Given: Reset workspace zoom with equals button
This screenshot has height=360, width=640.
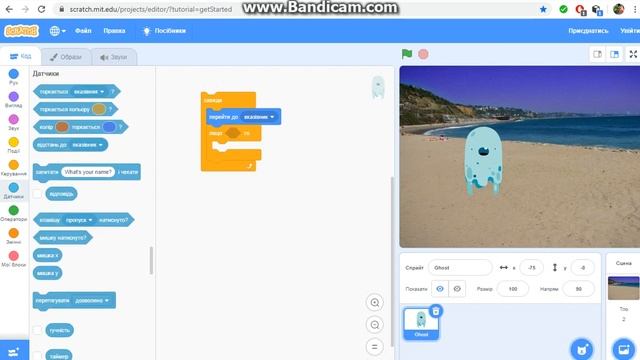Looking at the screenshot, I should pyautogui.click(x=374, y=347).
